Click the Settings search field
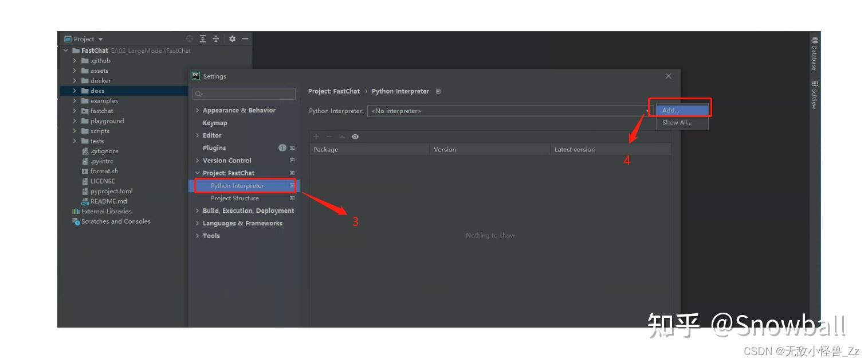The height and width of the screenshot is (362, 868). pos(244,94)
